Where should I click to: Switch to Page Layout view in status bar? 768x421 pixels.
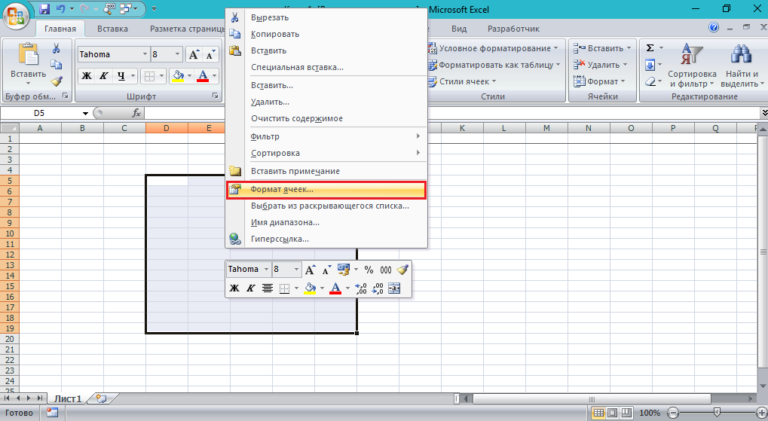tap(612, 413)
